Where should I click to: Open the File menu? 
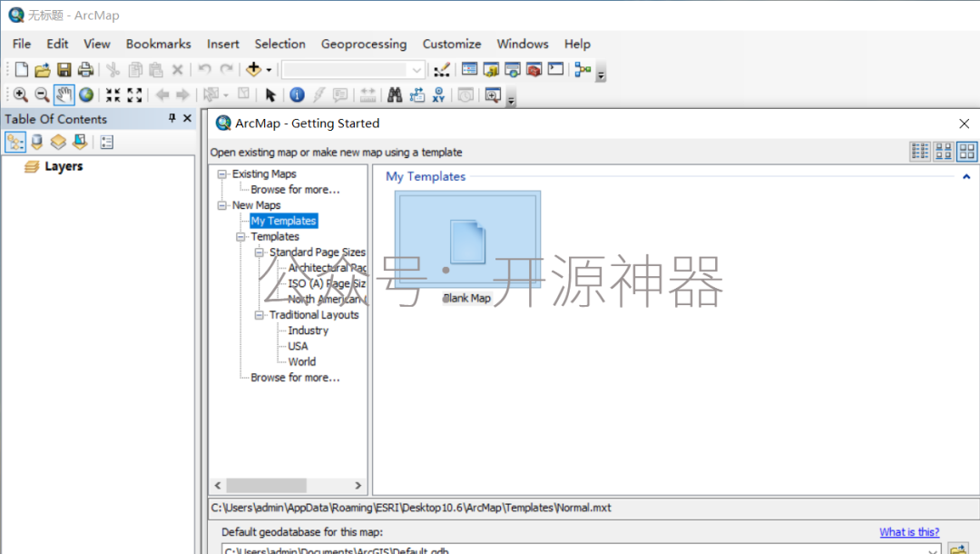pyautogui.click(x=22, y=44)
